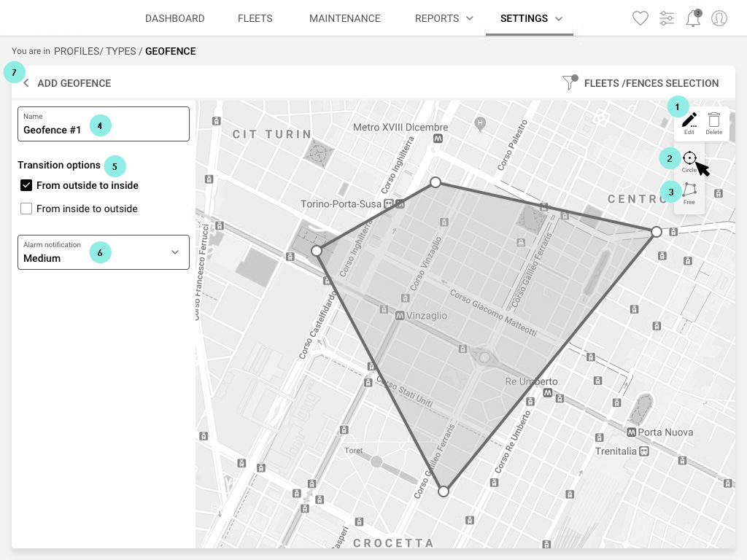The width and height of the screenshot is (747, 560).
Task: Click the Metro XVIII Dicembre map label
Action: click(400, 127)
